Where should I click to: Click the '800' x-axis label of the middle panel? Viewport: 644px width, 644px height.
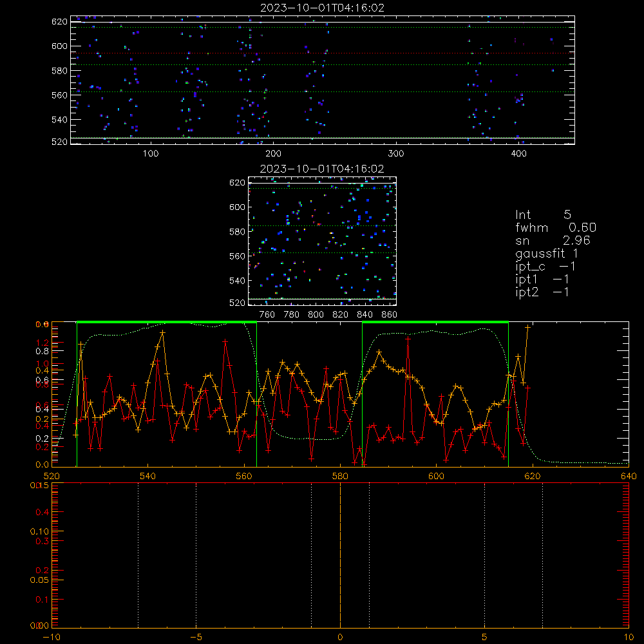click(316, 315)
